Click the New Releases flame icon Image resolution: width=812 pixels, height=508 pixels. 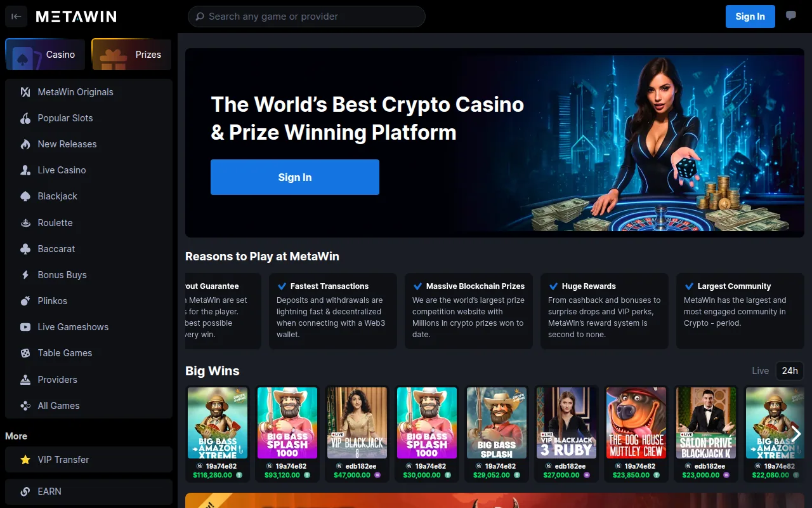(x=25, y=144)
